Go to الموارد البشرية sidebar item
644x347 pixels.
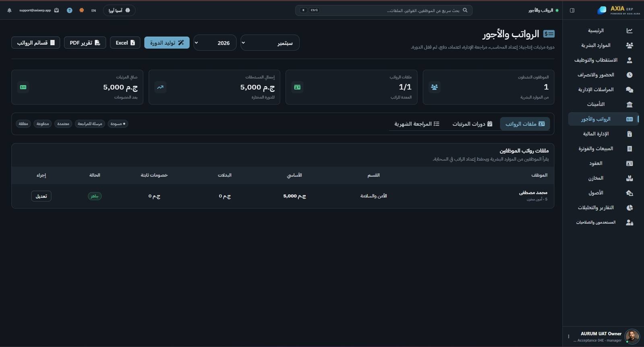tap(603, 45)
